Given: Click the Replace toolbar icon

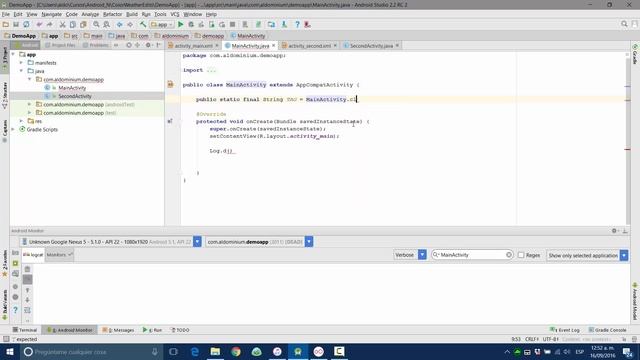Looking at the screenshot, I should click(107, 24).
